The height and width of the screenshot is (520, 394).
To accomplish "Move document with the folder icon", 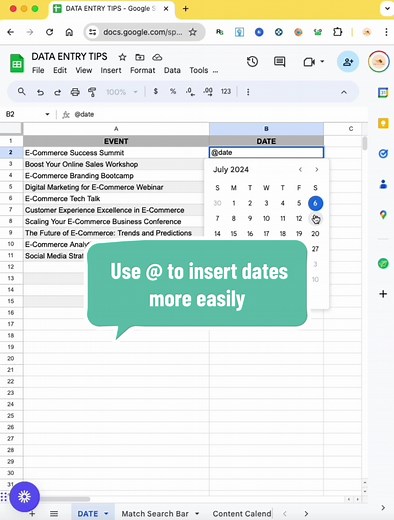I will pyautogui.click(x=140, y=57).
